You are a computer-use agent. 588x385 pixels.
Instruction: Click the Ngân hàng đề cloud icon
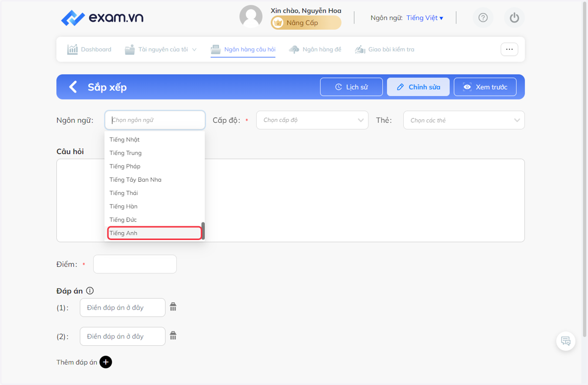(x=294, y=49)
